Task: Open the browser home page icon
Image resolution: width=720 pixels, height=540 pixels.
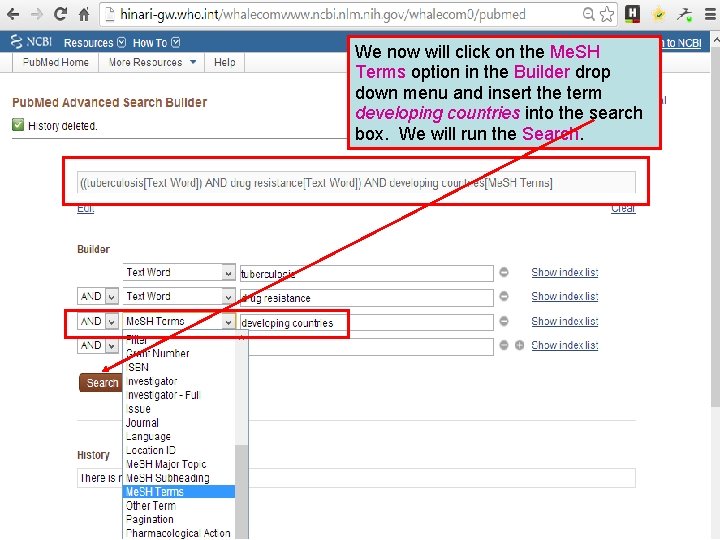Action: (84, 14)
